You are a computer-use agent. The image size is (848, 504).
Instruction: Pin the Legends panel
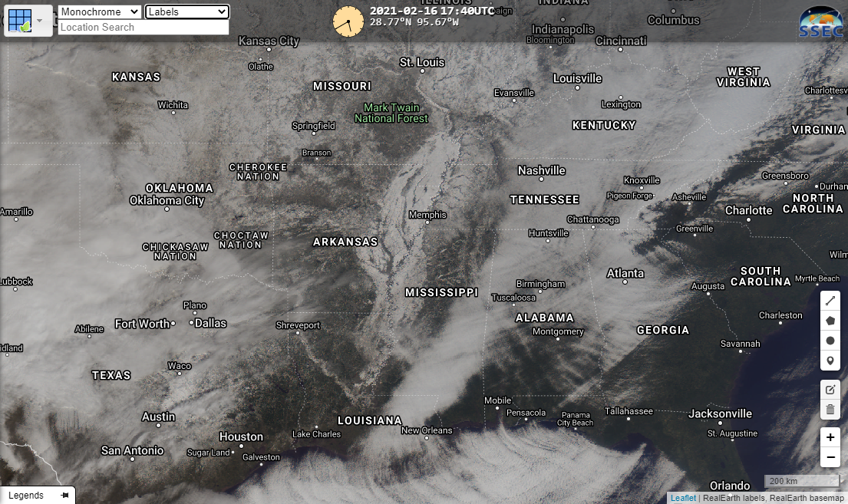(x=65, y=496)
